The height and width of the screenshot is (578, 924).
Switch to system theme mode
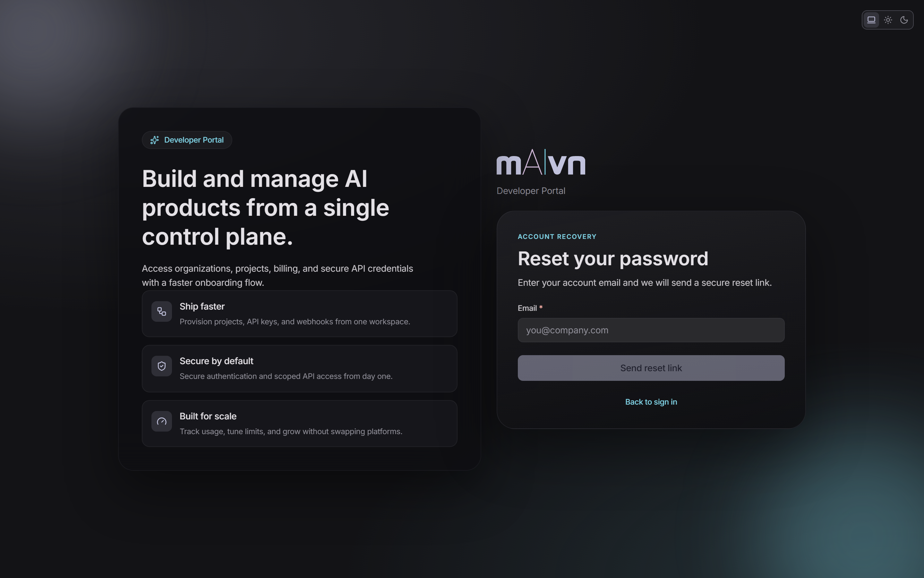pos(871,20)
